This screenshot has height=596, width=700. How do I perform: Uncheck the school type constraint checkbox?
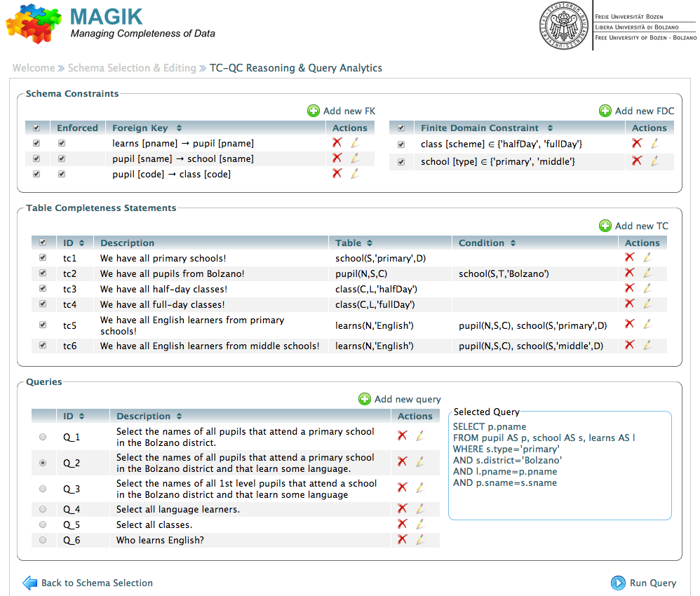pos(401,162)
